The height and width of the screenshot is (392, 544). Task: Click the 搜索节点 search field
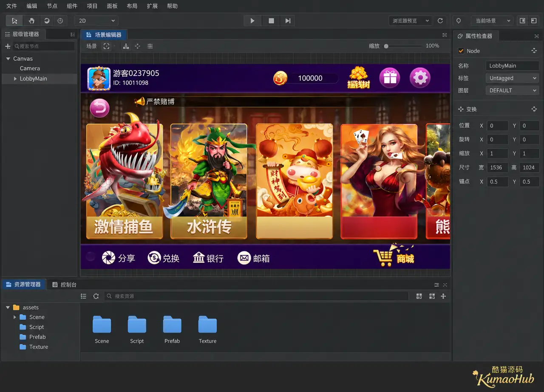click(44, 46)
